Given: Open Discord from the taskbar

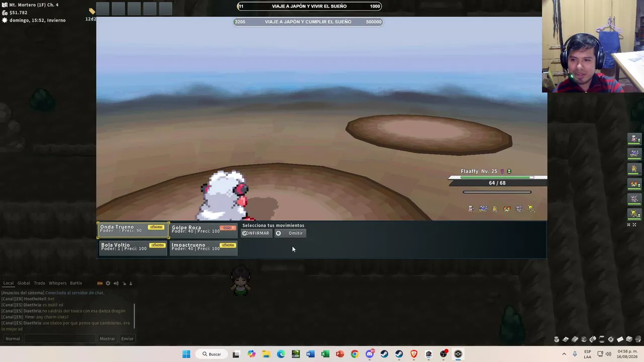Looking at the screenshot, I should 370,354.
